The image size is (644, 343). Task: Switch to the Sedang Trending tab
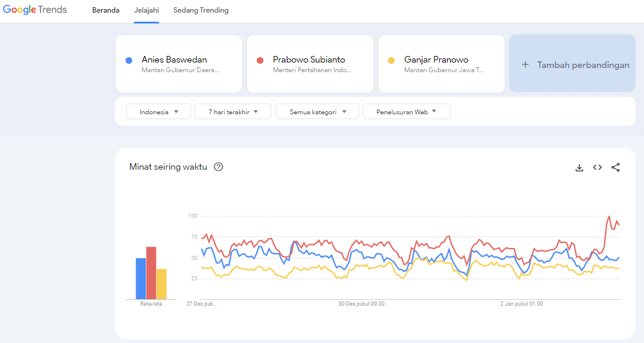(x=201, y=10)
